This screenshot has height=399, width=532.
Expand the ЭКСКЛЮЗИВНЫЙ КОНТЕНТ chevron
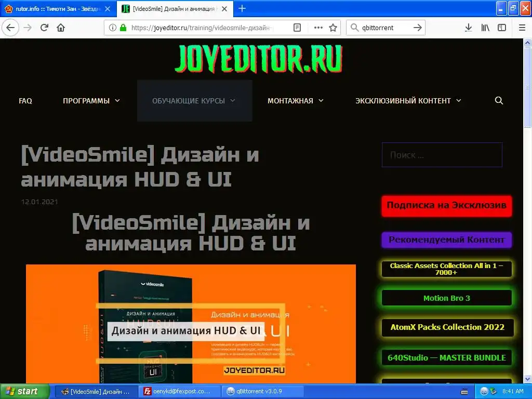click(x=459, y=100)
